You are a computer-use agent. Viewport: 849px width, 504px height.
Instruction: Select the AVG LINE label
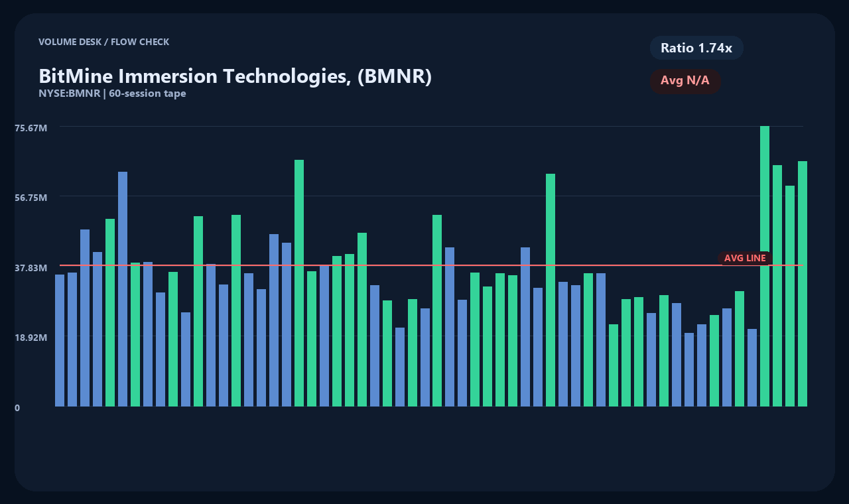coord(745,258)
